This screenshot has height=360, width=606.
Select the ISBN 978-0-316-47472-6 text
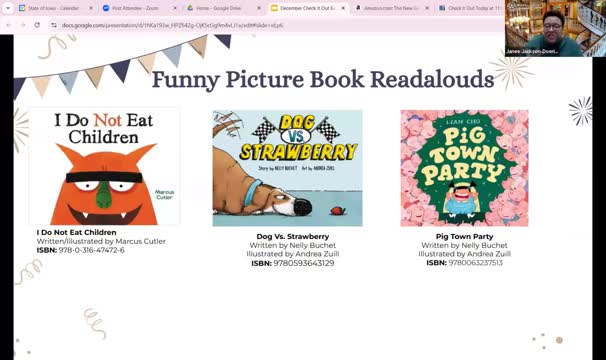[x=81, y=250]
